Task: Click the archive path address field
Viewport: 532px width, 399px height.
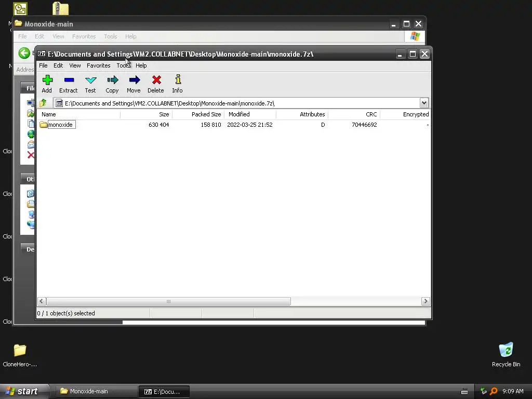Action: coord(237,103)
